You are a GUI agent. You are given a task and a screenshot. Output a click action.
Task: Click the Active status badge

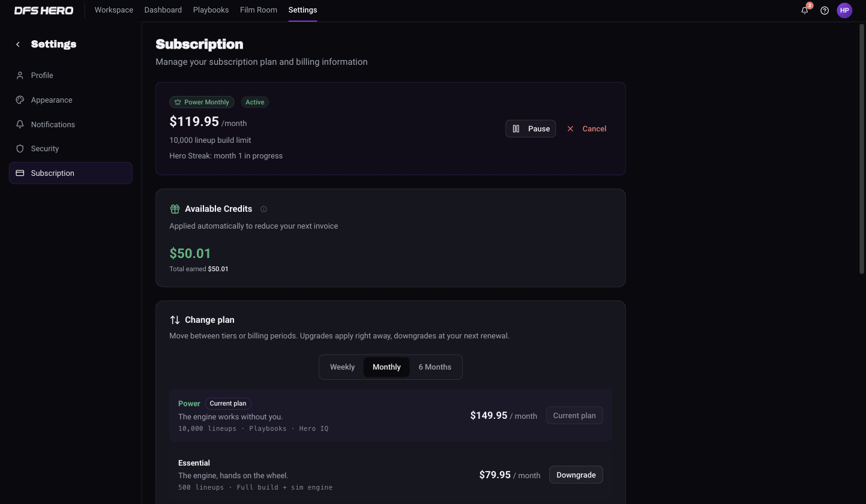[x=255, y=102]
